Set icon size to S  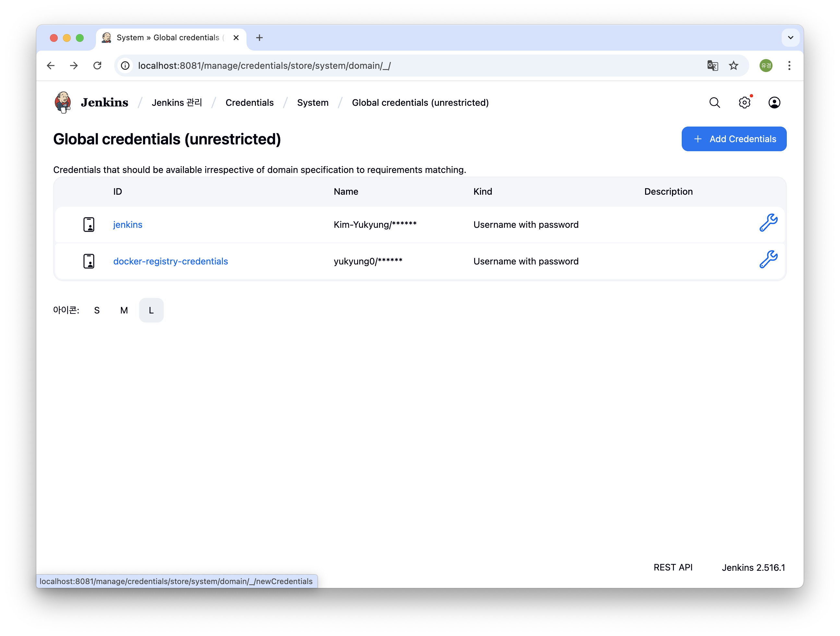tap(97, 311)
